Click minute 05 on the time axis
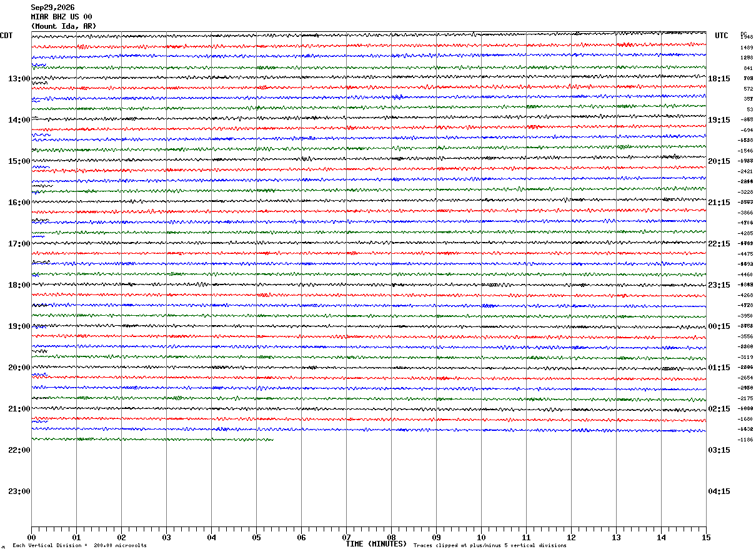 (256, 537)
